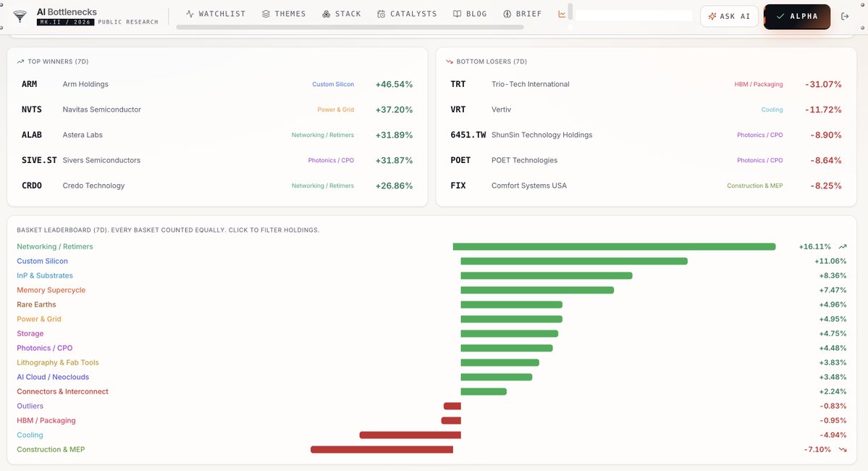This screenshot has height=471, width=868.
Task: Click the 6451.TW ticker symbol
Action: pyautogui.click(x=468, y=135)
